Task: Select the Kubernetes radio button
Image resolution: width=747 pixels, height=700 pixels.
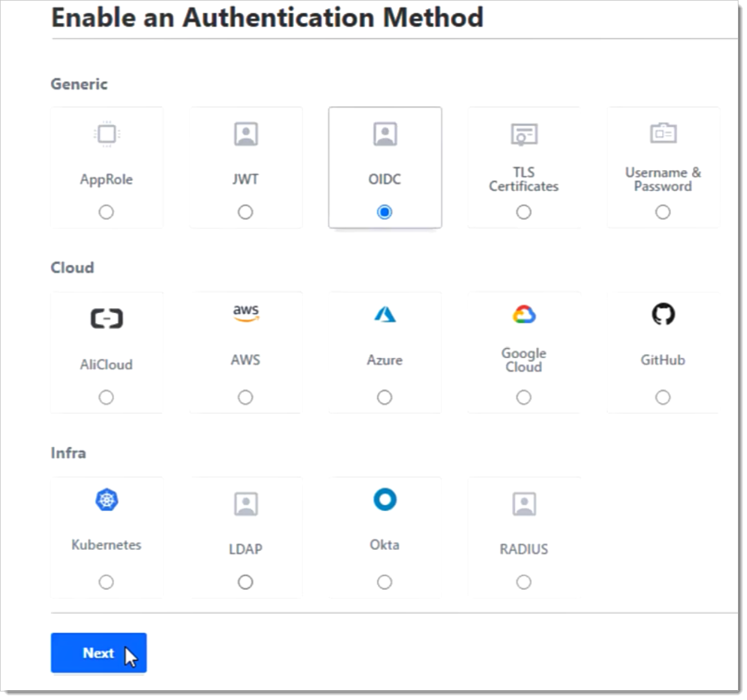Action: (106, 582)
